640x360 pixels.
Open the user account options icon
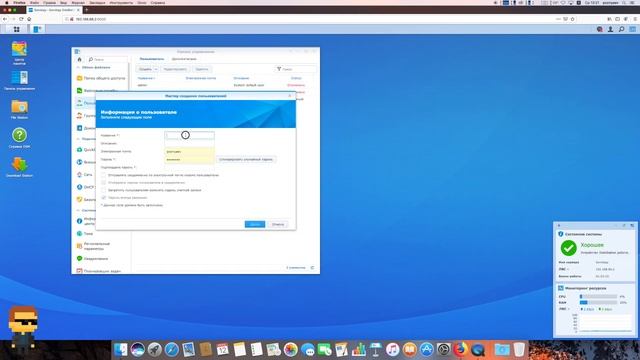pyautogui.click(x=611, y=29)
